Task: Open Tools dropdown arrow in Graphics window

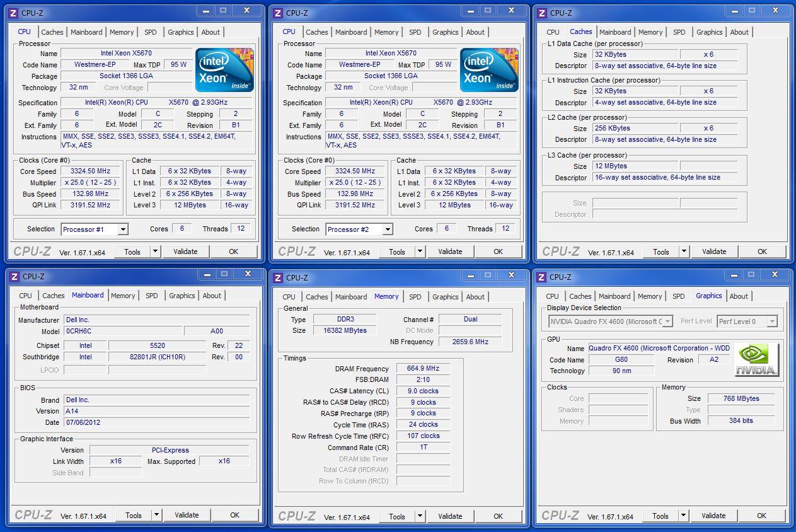Action: tap(683, 516)
